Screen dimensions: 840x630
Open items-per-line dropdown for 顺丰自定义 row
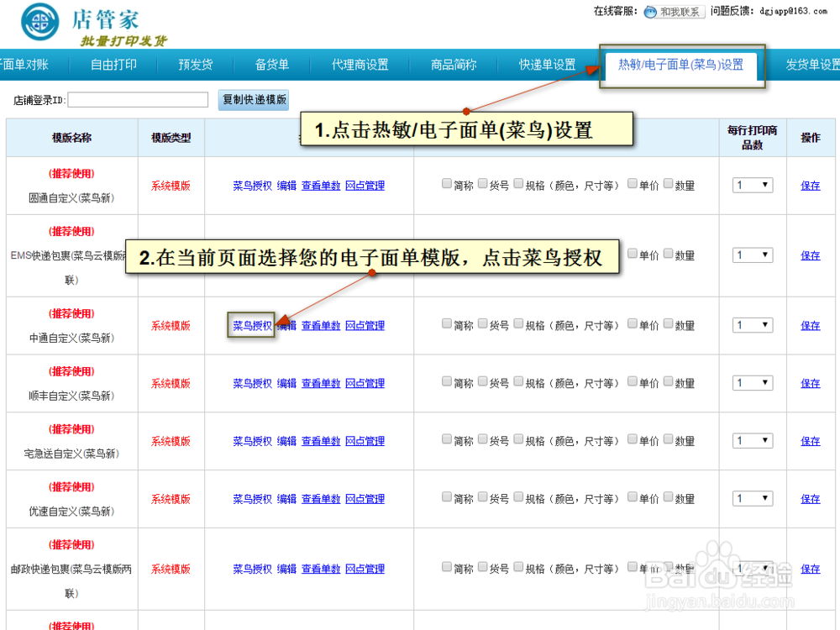pos(752,383)
